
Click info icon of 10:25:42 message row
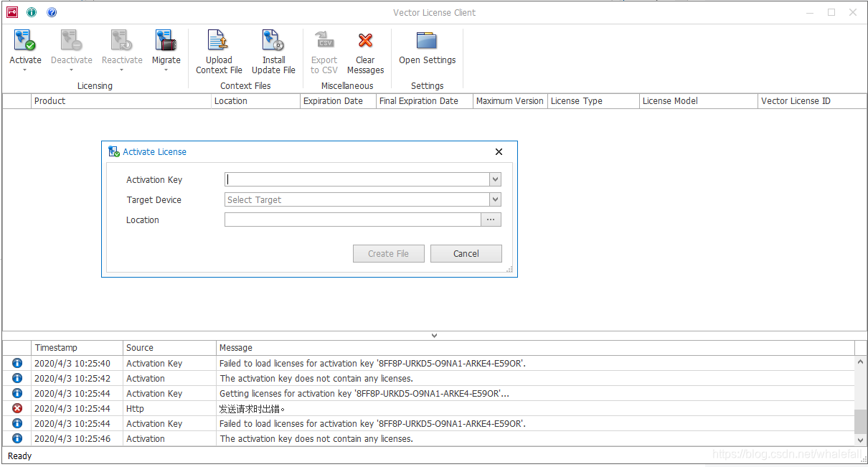pyautogui.click(x=17, y=378)
